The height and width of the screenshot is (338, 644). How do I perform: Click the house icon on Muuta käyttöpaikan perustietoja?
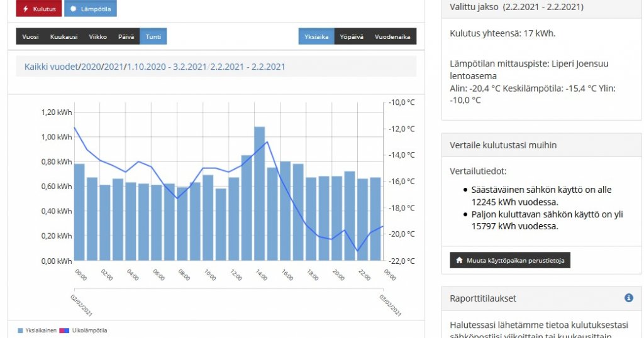point(459,260)
